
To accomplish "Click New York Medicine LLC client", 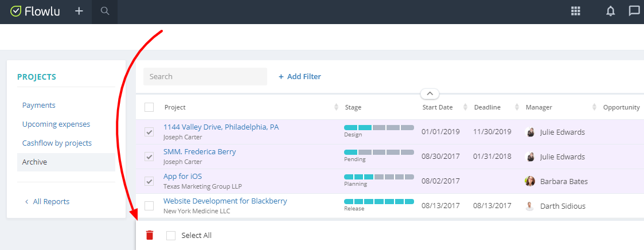I will (197, 211).
